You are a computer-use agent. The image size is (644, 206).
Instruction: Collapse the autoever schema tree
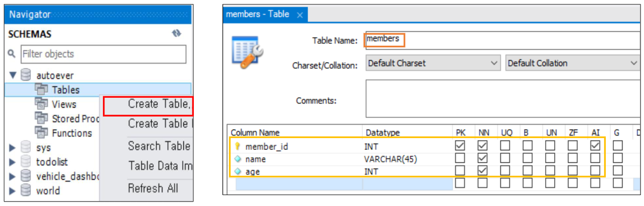tap(12, 75)
